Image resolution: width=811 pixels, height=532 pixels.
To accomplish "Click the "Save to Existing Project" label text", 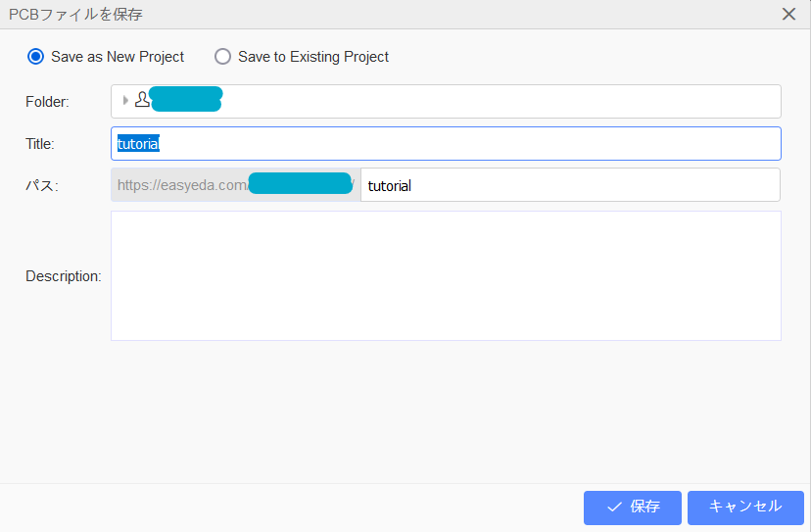I will click(x=312, y=57).
